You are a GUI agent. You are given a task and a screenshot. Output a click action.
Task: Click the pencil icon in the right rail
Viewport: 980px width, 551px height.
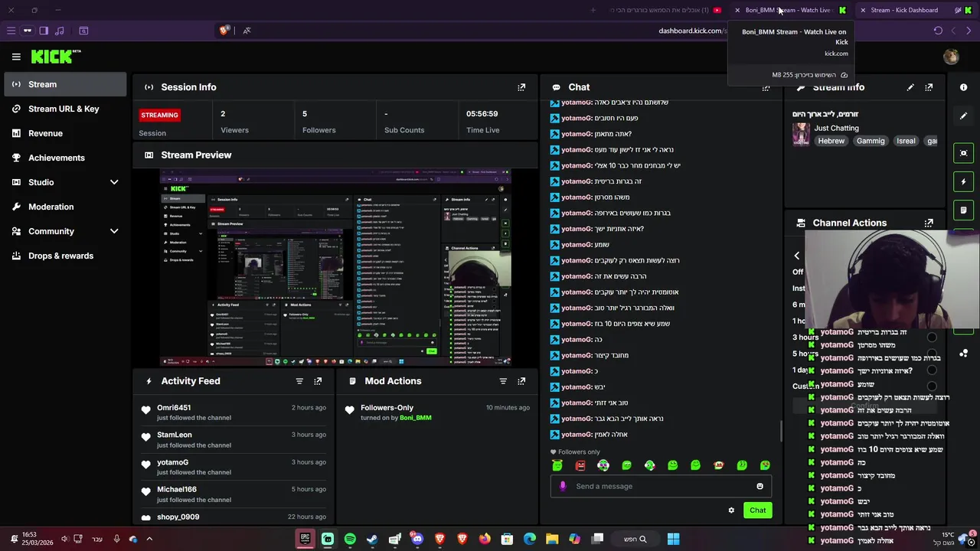pos(964,116)
